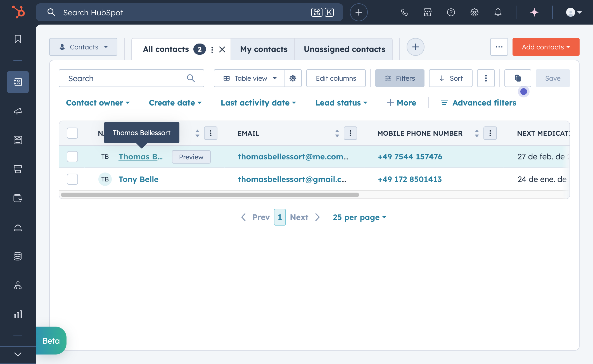Toggle the select all contacts checkbox
The image size is (593, 364).
[72, 133]
